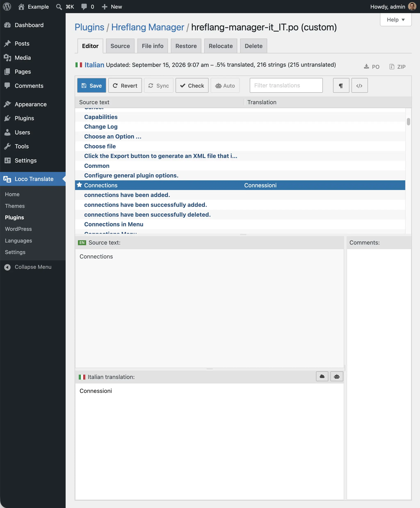The image size is (420, 508).
Task: Save the translation file
Action: (92, 85)
